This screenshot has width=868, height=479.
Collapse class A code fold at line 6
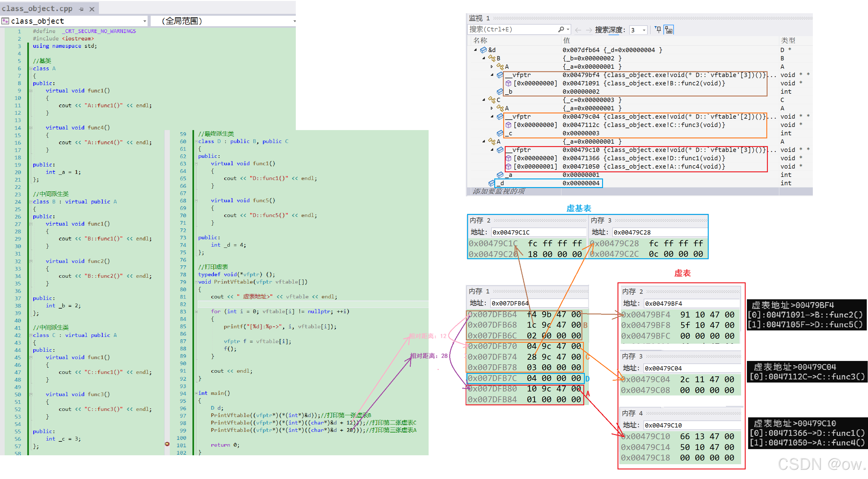[x=31, y=68]
